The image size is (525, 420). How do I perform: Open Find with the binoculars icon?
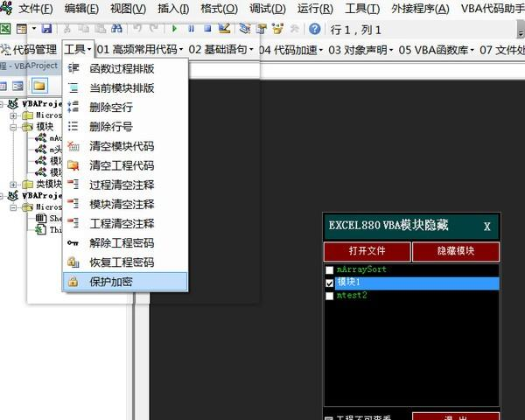point(116,29)
